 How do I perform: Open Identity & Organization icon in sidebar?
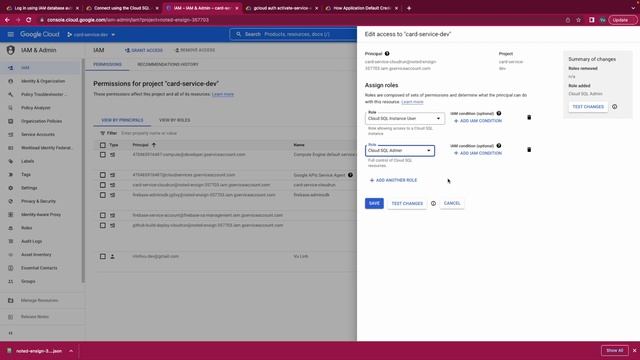click(11, 81)
